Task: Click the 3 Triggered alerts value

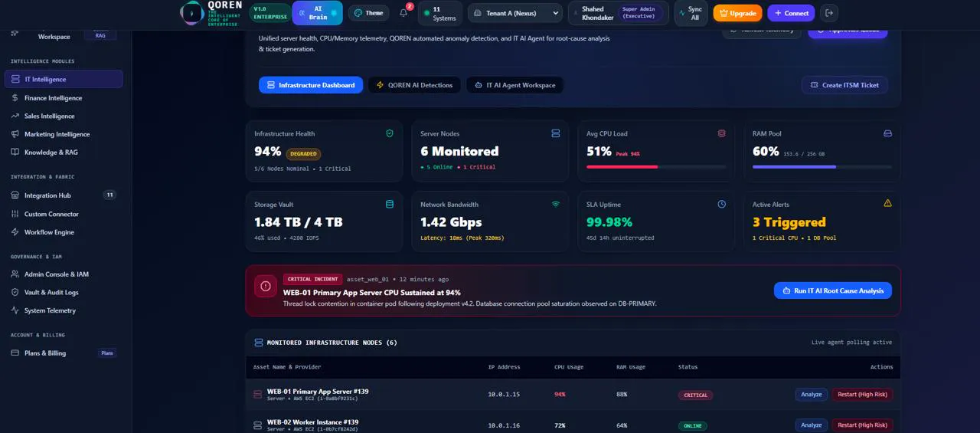Action: pos(789,222)
